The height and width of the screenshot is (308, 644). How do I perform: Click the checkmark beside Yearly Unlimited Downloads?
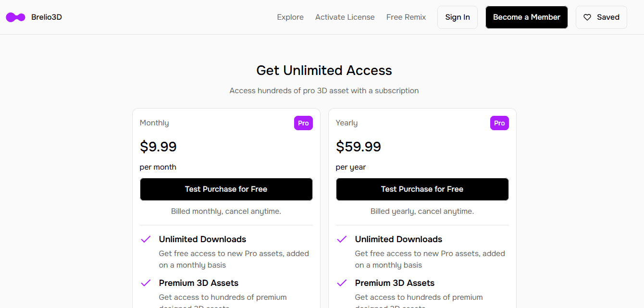point(342,239)
